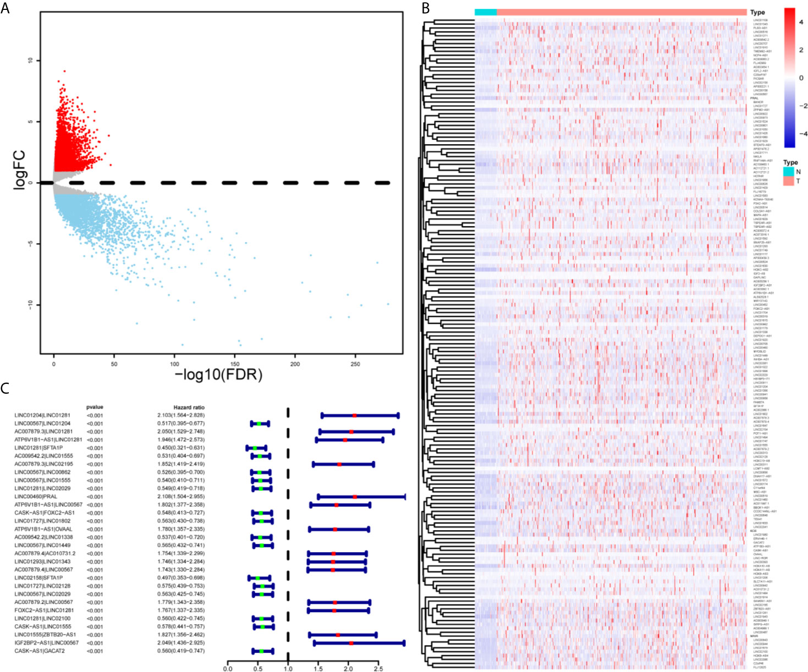Click the 100 tick on volcano x-axis

174,364
